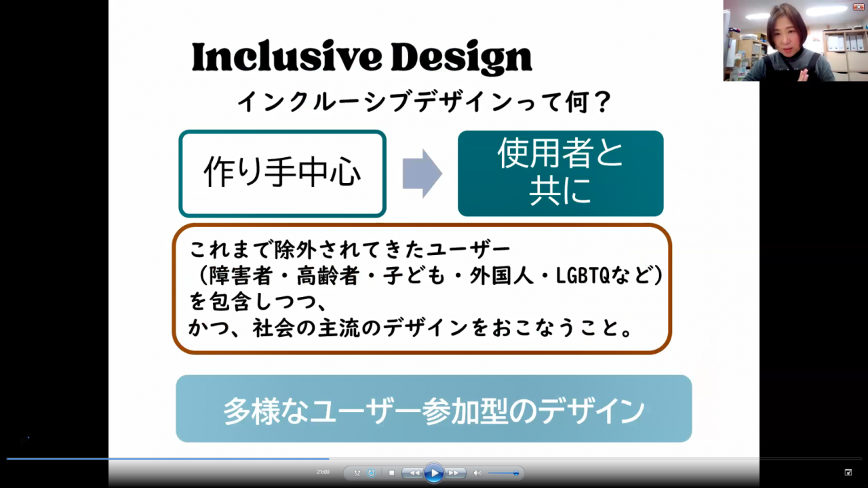This screenshot has height=488, width=868.
Task: Exit full-screen mode using corner icon
Action: point(848,472)
